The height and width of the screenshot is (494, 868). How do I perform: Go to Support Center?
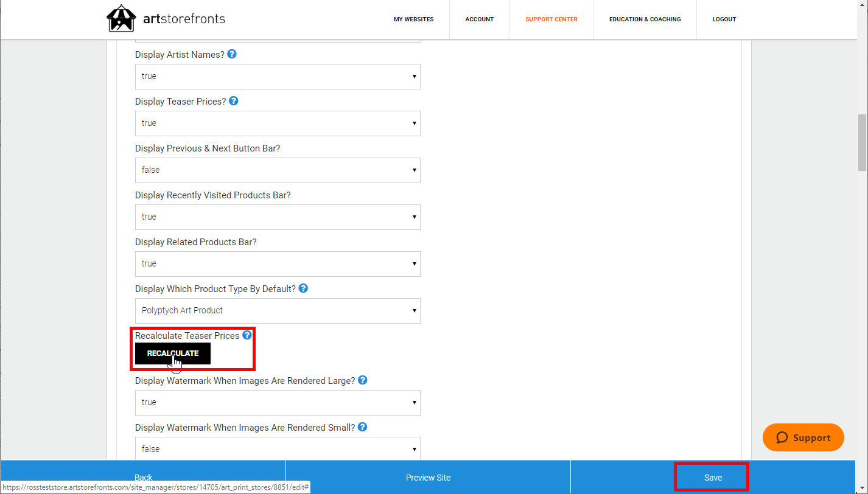[551, 19]
